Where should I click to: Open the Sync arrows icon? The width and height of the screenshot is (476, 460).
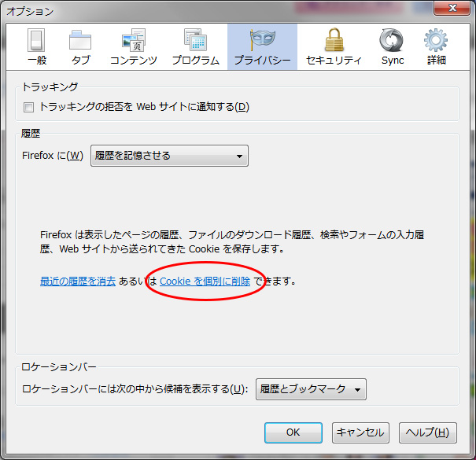coord(391,40)
